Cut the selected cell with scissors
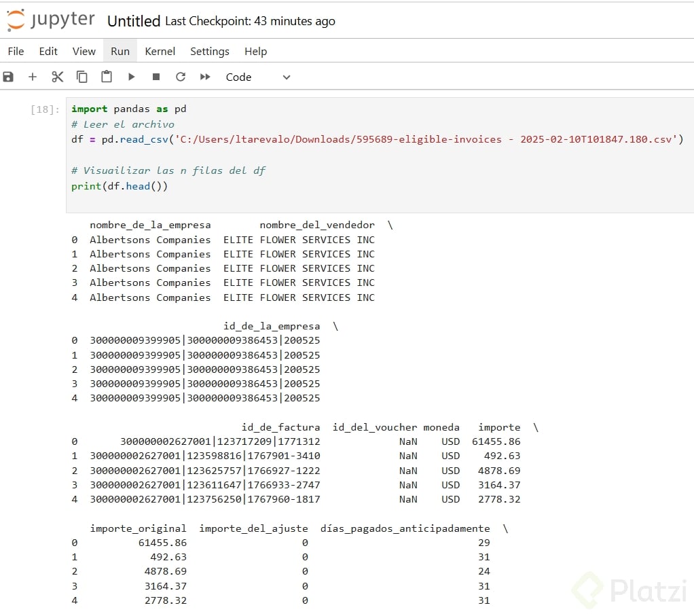This screenshot has width=694, height=616. point(57,77)
